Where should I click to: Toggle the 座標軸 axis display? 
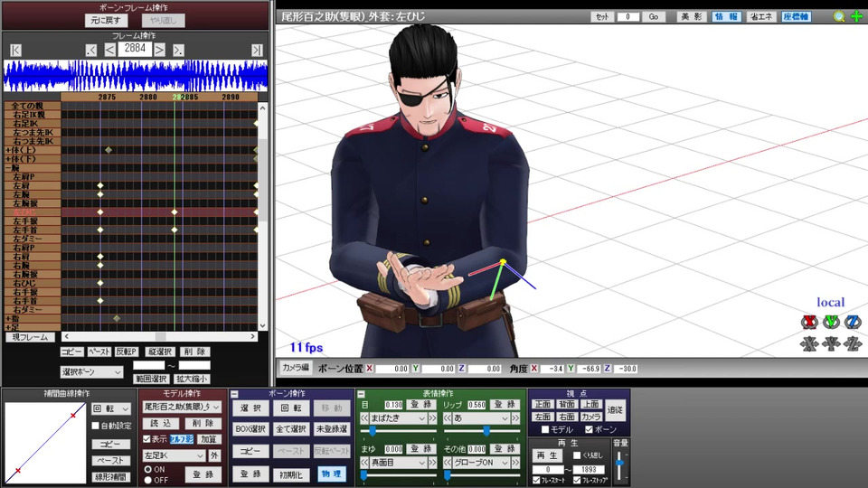click(796, 16)
